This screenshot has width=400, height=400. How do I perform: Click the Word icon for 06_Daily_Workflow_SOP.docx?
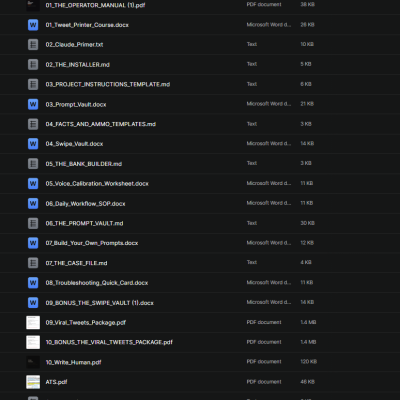(33, 203)
